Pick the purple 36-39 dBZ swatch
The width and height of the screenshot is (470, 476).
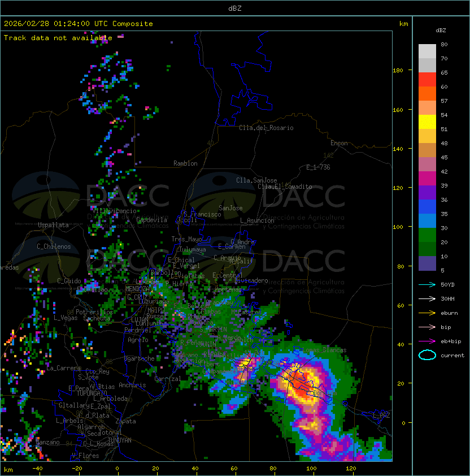click(x=427, y=192)
